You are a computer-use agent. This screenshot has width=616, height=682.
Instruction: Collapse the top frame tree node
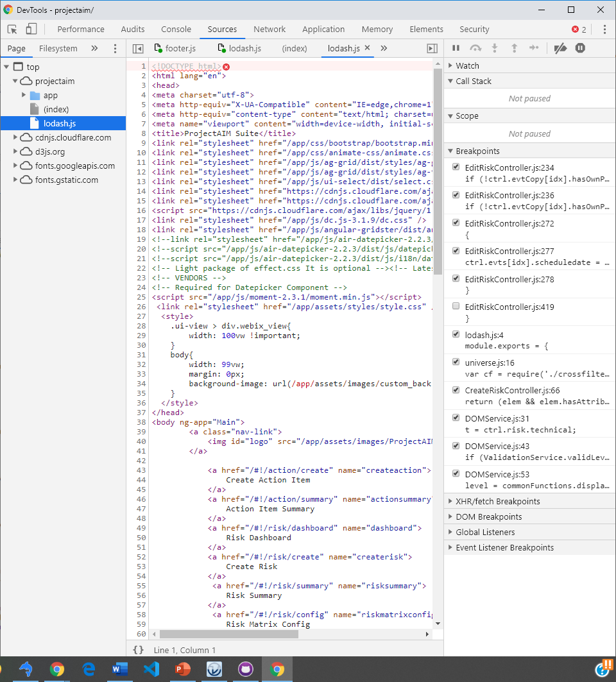point(6,67)
